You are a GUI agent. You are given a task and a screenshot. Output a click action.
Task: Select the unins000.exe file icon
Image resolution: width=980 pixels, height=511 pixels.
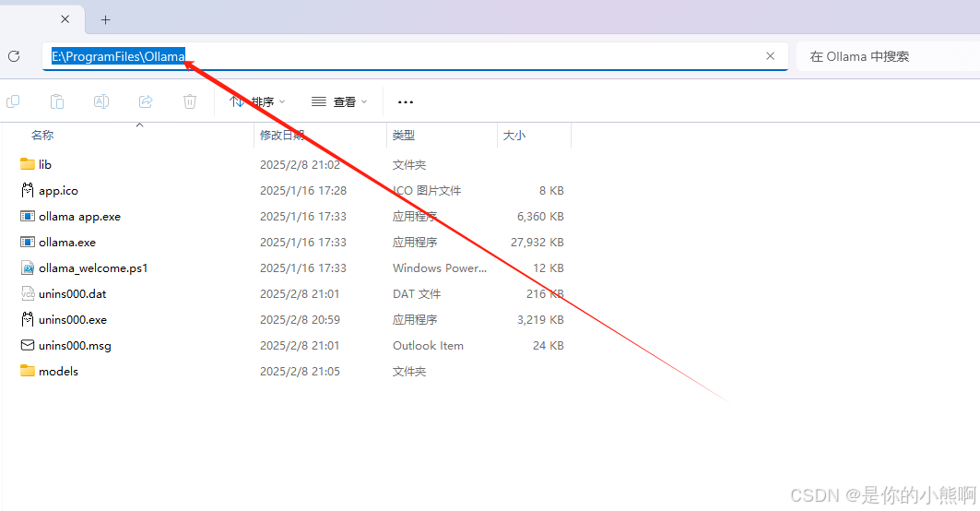[x=28, y=319]
